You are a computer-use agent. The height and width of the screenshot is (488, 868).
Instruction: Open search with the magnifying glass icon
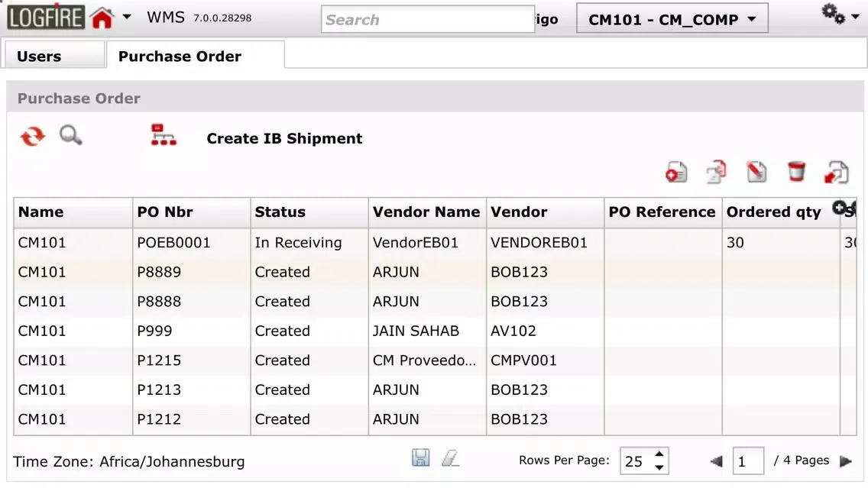(x=71, y=136)
